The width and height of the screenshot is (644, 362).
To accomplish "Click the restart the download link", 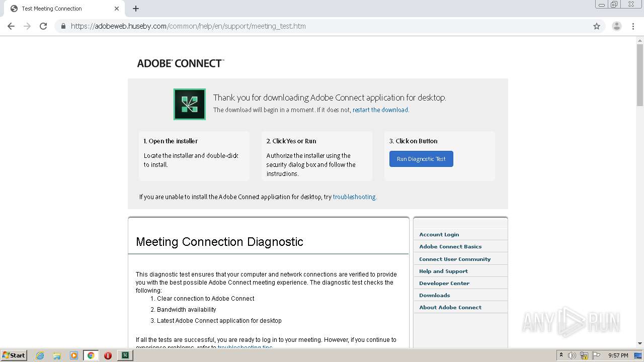I will [x=380, y=110].
